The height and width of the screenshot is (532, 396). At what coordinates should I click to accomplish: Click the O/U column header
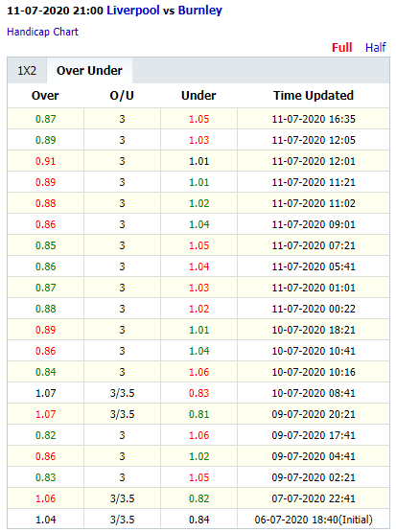[x=122, y=96]
